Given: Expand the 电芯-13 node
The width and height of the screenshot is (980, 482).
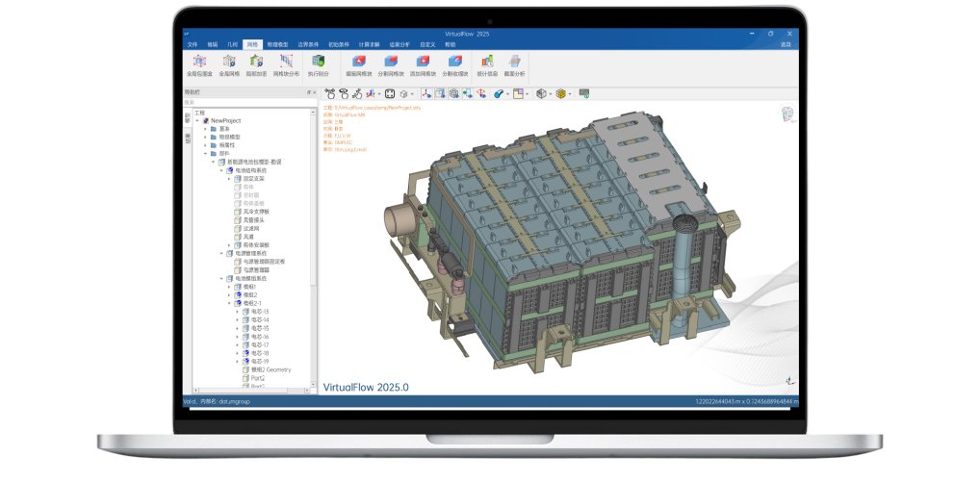Looking at the screenshot, I should pos(238,312).
